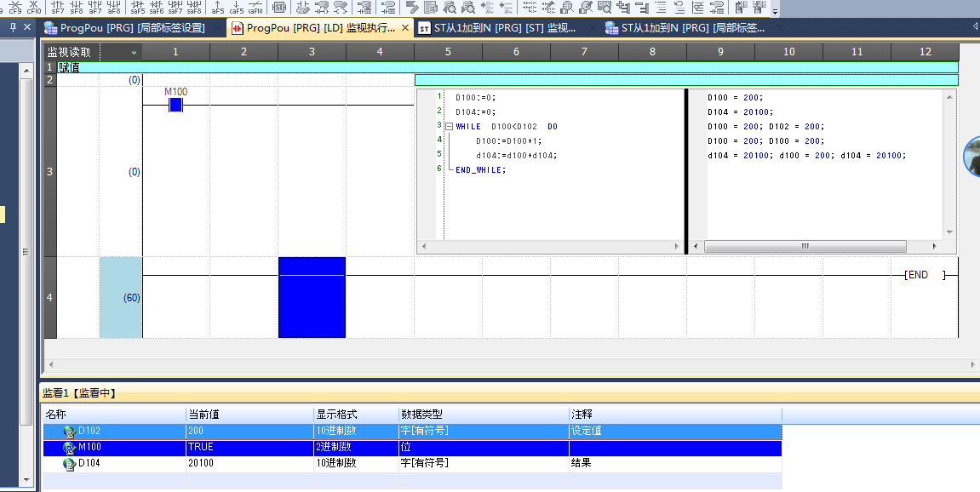This screenshot has height=492, width=980.
Task: Open the 监视读取 mode dropdown
Action: coord(134,53)
